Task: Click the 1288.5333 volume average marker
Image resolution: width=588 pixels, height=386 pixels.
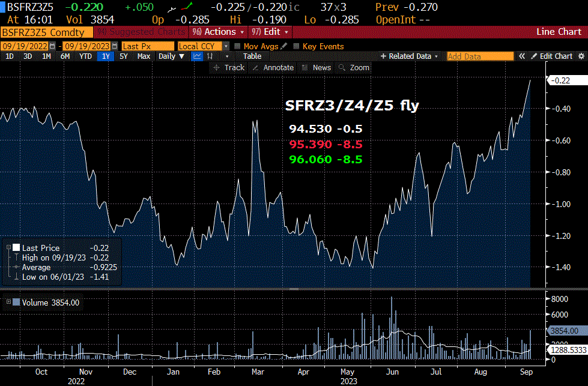Action: [x=567, y=349]
